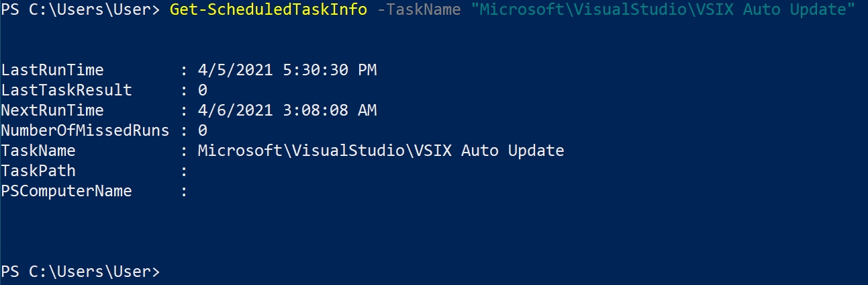Click the colon after TaskPath
This screenshot has width=868, height=285.
[x=184, y=171]
